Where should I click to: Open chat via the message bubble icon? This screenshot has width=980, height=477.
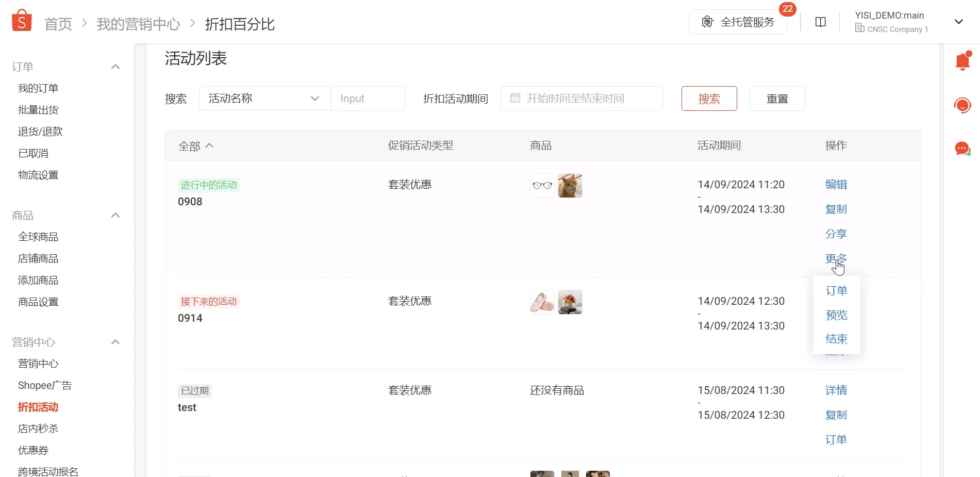[961, 149]
